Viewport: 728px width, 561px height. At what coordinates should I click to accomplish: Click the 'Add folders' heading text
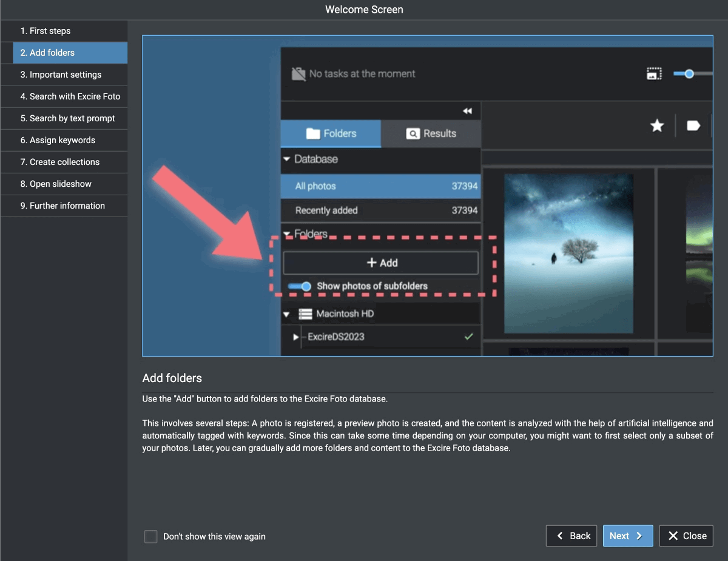[x=172, y=378]
